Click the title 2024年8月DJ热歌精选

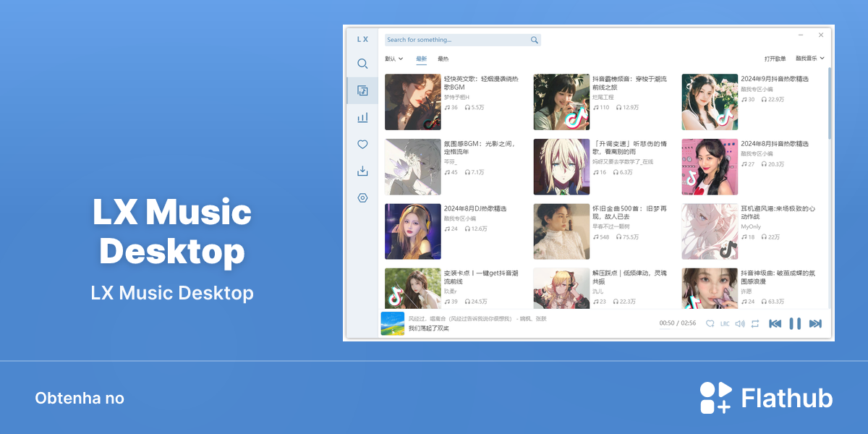coord(475,208)
